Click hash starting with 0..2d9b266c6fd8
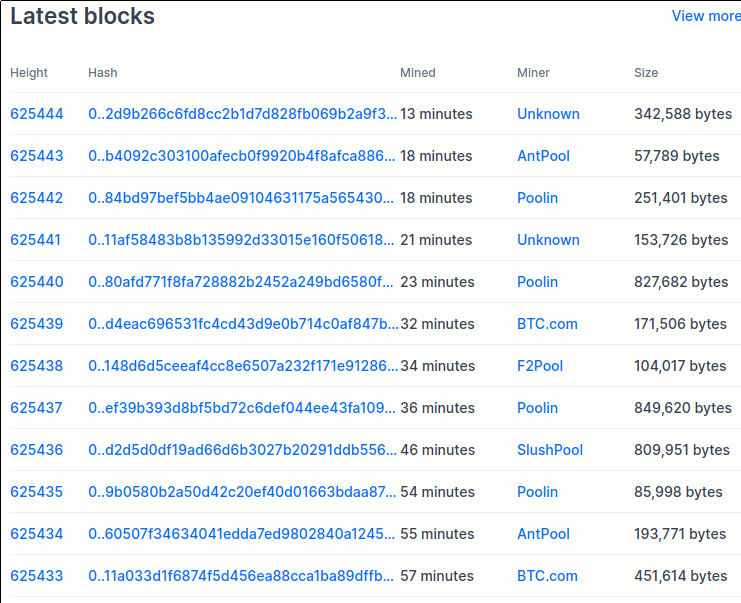Screen dimensions: 741x603 point(242,114)
